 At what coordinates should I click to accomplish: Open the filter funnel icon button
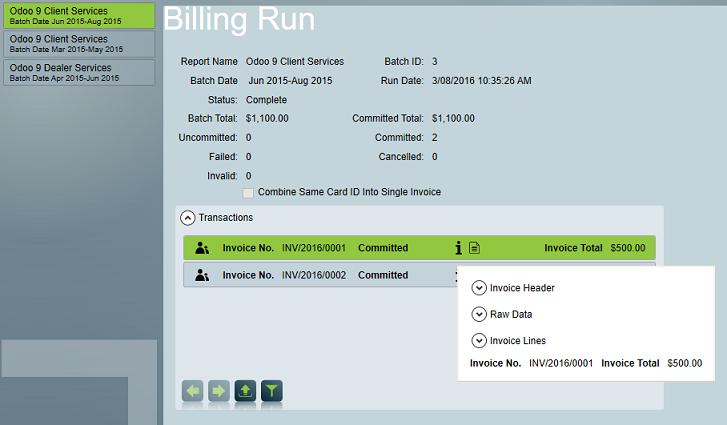coord(271,391)
